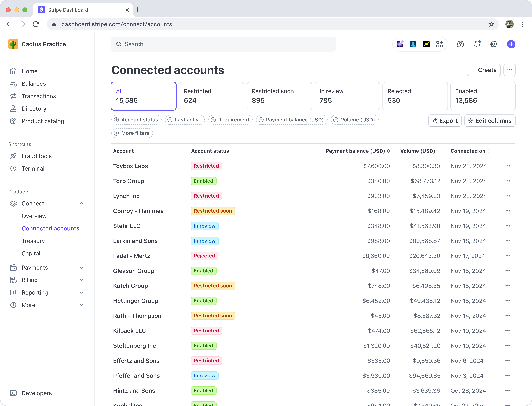Click the Home icon in sidebar
Viewport: 532px width, 406px height.
click(13, 71)
